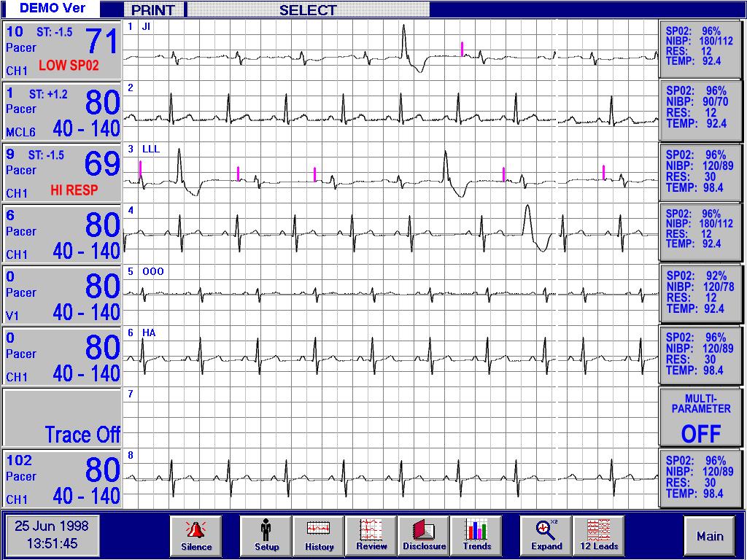
Task: Open the 12 Leads icon
Action: (x=599, y=535)
